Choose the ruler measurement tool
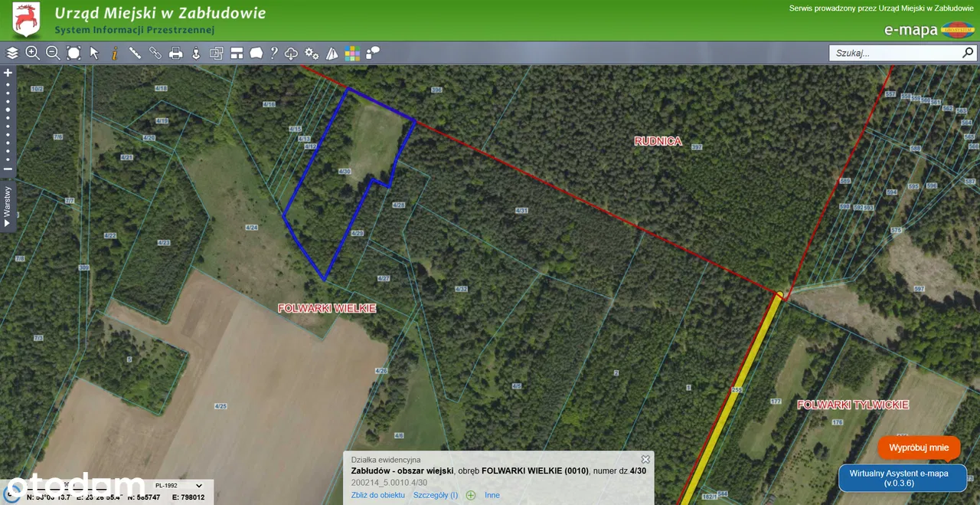 pos(135,53)
